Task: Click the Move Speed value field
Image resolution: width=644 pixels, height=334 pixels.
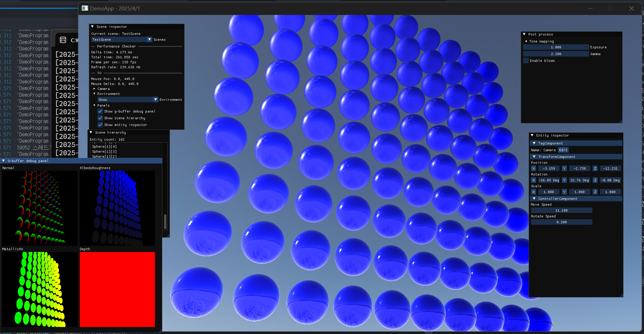Action: [x=561, y=210]
